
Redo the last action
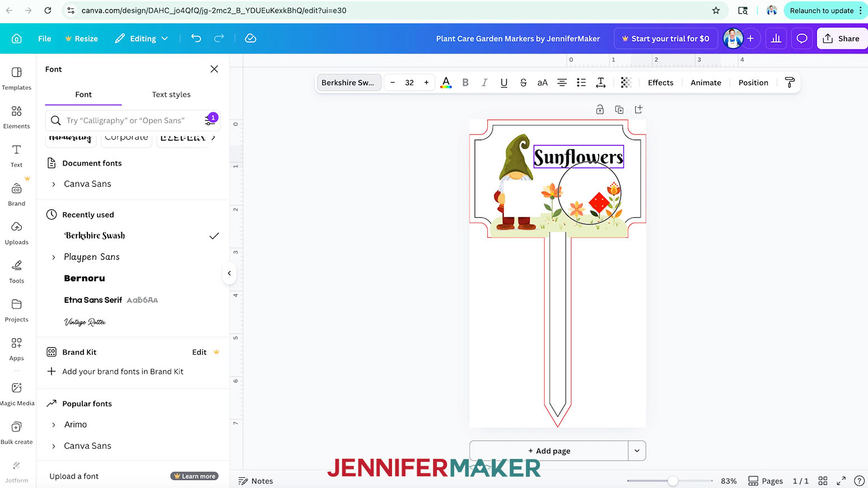(219, 38)
